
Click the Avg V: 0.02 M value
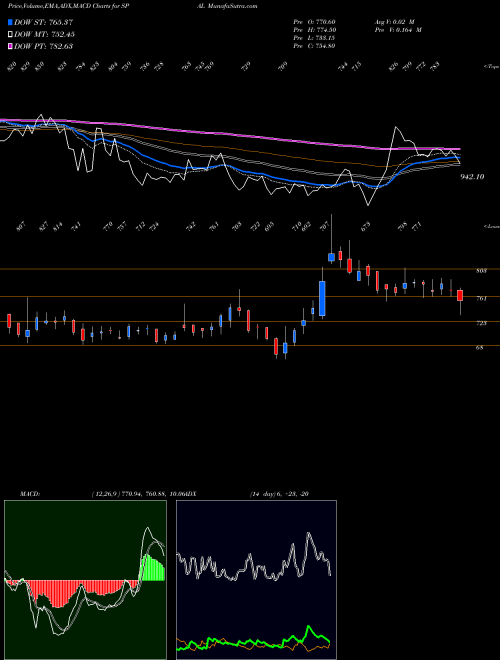point(394,22)
